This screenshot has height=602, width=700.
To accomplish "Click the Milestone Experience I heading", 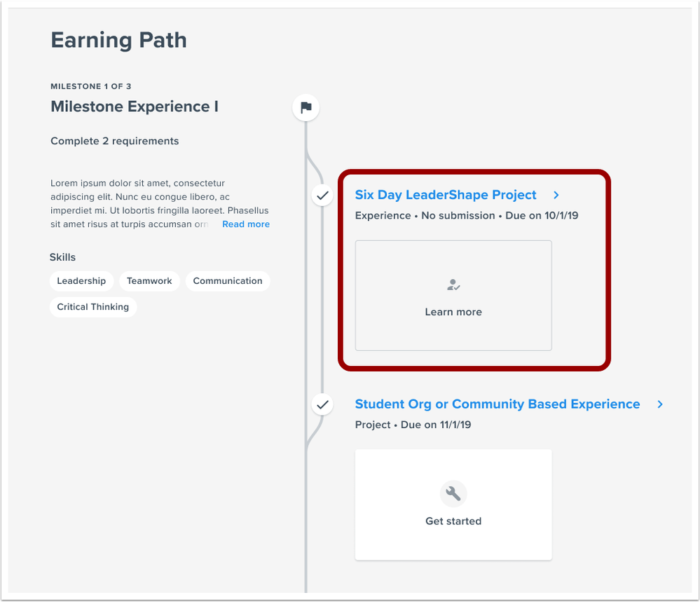I will pos(135,107).
